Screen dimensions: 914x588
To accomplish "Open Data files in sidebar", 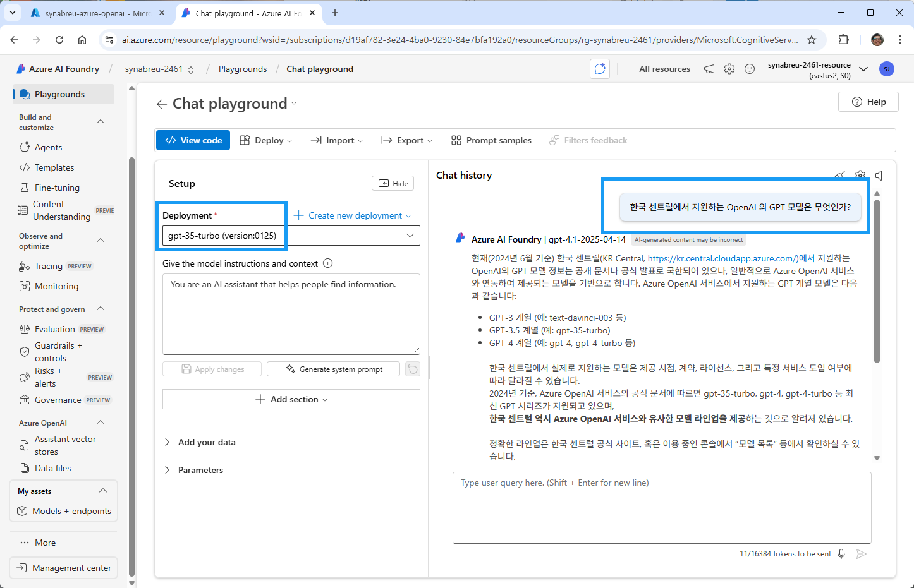I will [x=46, y=468].
